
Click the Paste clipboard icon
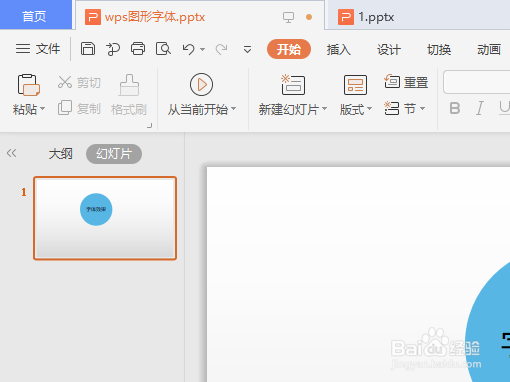coord(29,85)
